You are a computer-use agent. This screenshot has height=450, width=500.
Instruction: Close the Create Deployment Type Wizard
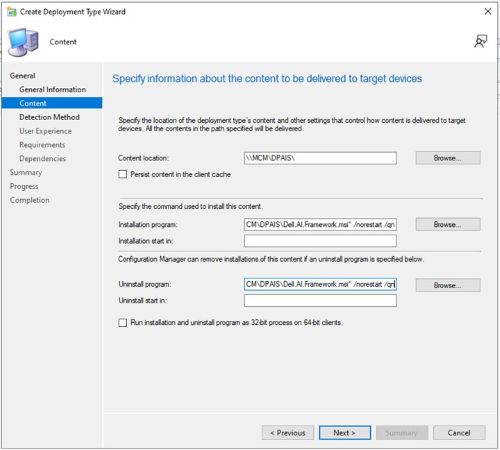tap(488, 11)
